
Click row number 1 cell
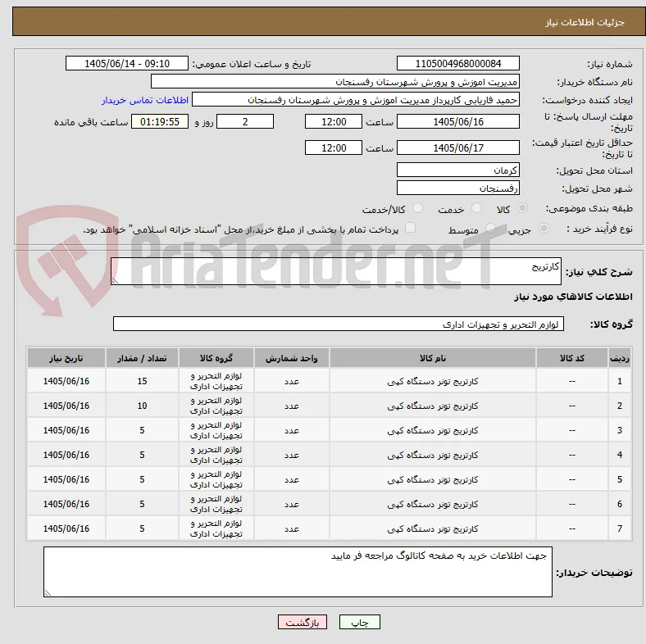click(x=620, y=381)
